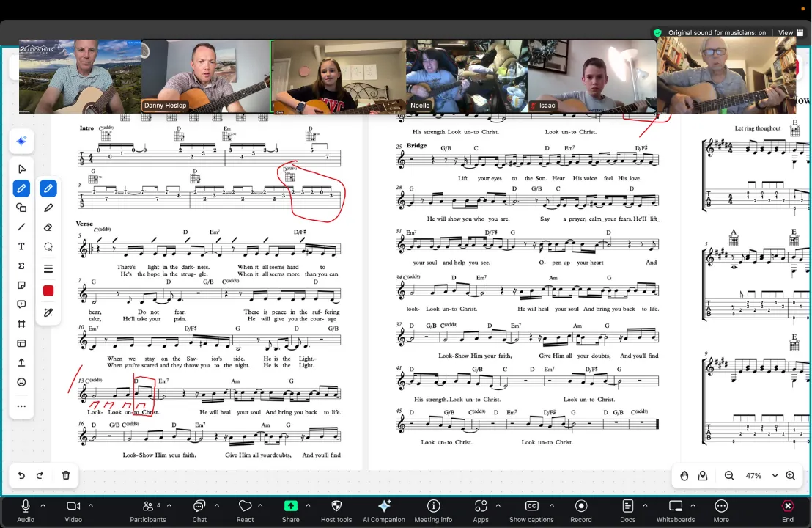Open more whiteboard tools (three dots)
Viewport: 812px width, 528px height.
21,406
